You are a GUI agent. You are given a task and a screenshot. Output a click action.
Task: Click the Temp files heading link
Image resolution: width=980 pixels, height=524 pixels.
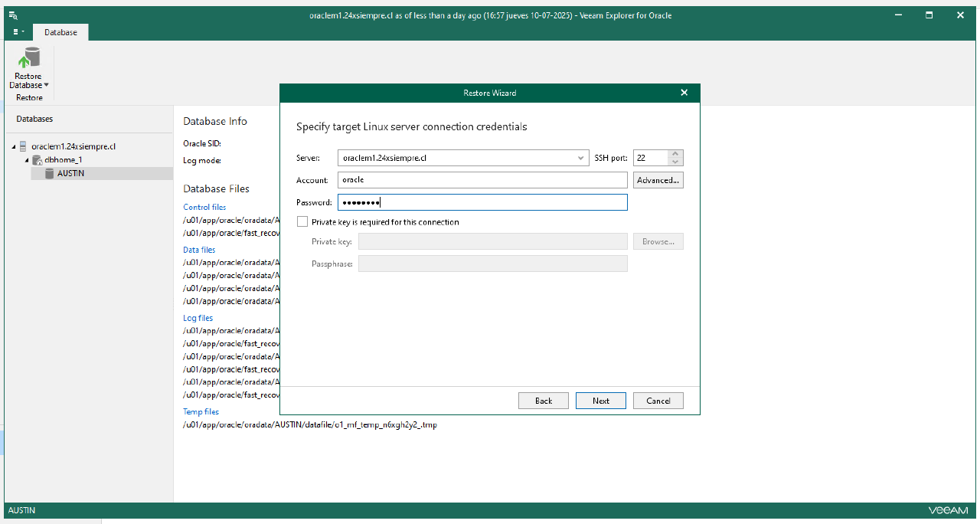201,412
